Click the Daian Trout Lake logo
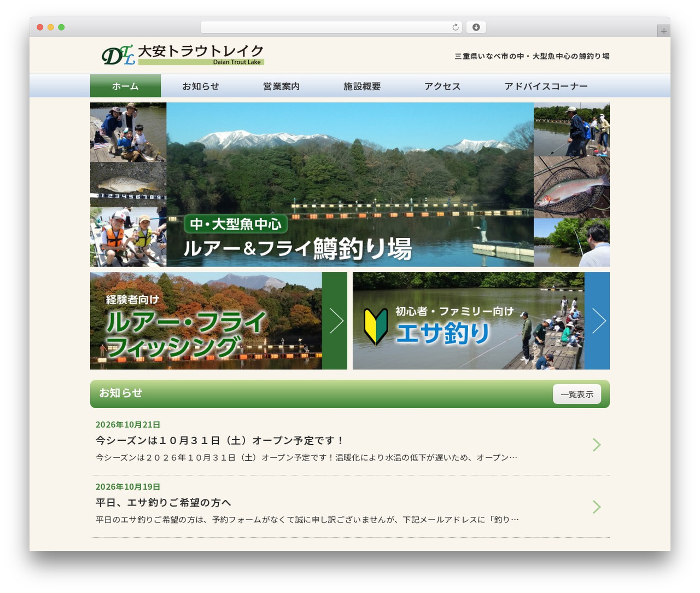 tap(183, 55)
